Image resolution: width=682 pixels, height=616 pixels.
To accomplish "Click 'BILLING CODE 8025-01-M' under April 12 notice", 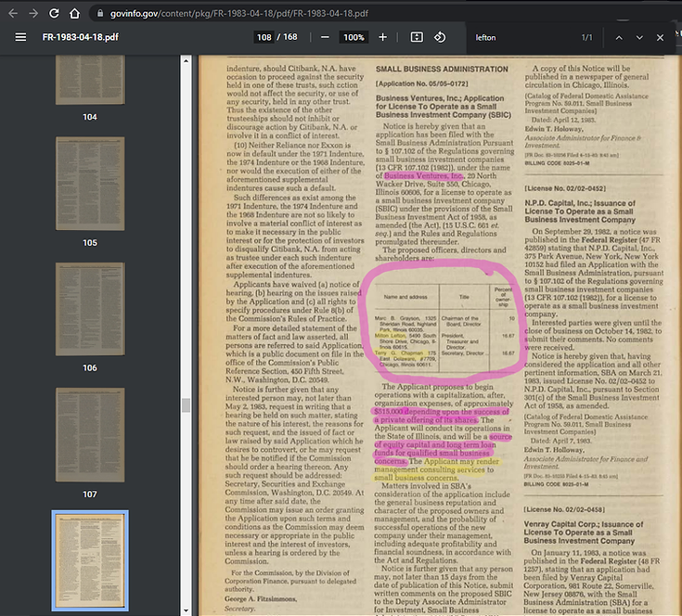I will [557, 163].
